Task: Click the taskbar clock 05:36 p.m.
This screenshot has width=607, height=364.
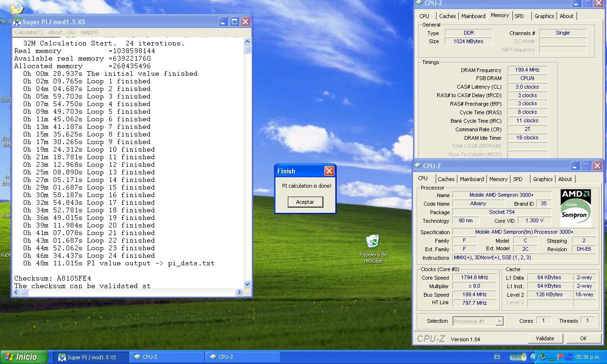Action: click(x=588, y=357)
